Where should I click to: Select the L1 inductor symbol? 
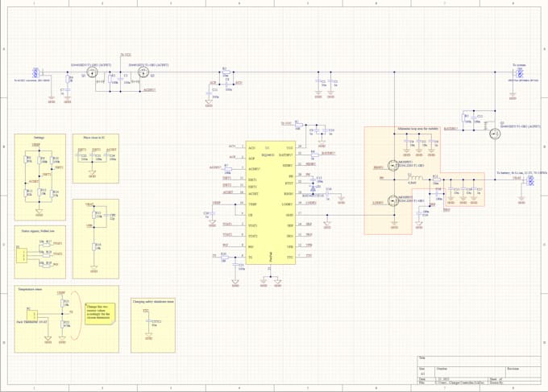(x=415, y=178)
